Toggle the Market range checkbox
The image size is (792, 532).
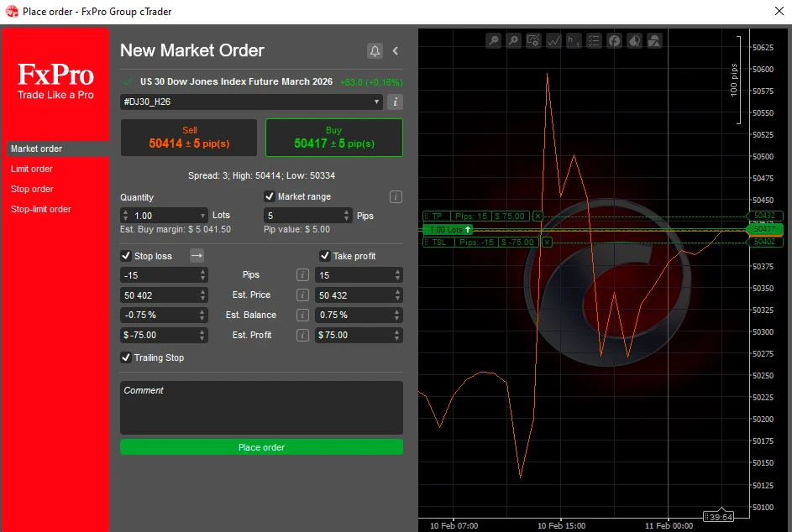click(270, 196)
